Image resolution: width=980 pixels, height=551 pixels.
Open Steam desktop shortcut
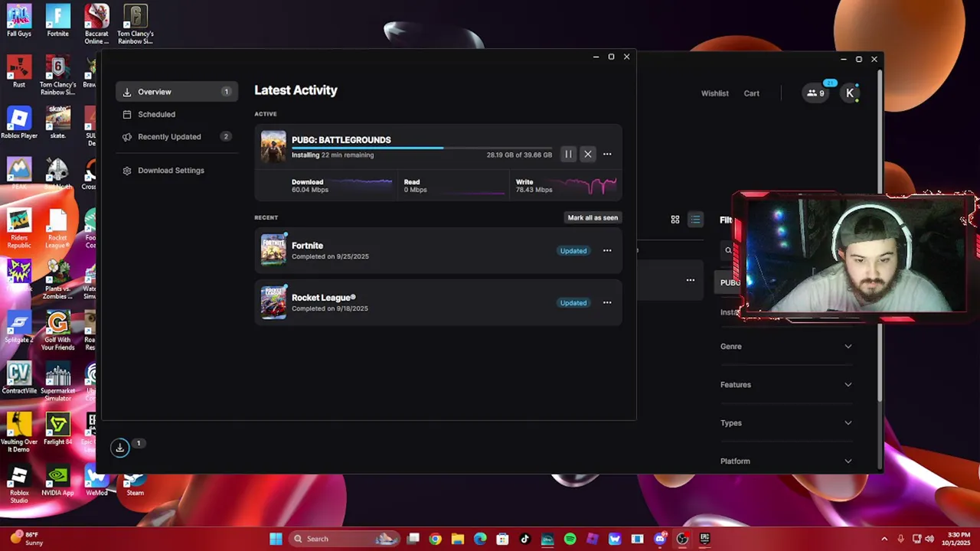(135, 484)
